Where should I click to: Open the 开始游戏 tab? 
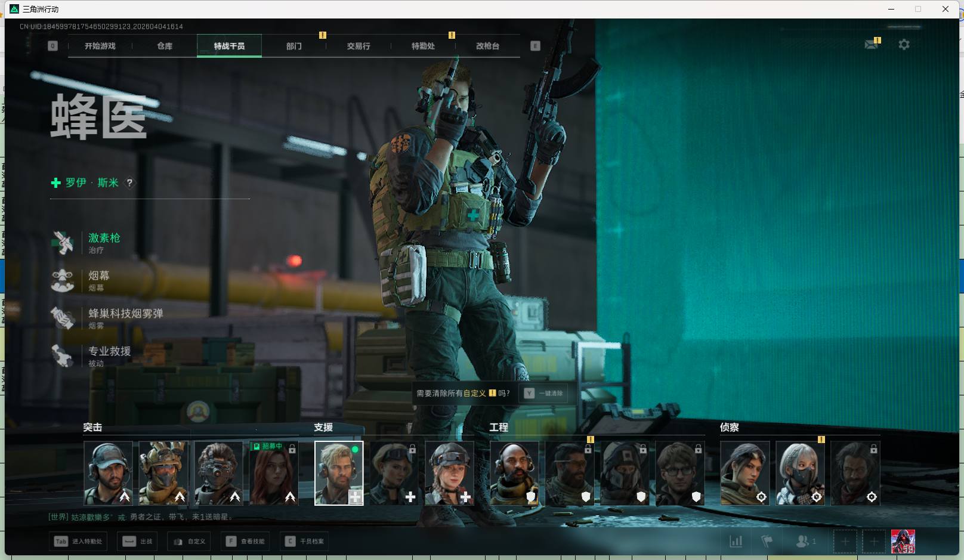pos(100,46)
